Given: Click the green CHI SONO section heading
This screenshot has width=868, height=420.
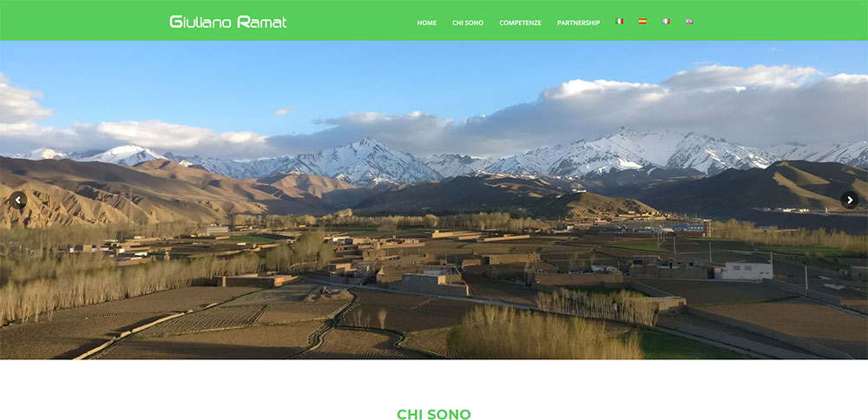Looking at the screenshot, I should click(434, 415).
